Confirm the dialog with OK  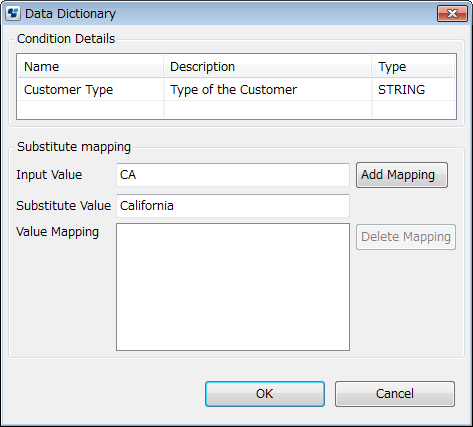point(265,394)
